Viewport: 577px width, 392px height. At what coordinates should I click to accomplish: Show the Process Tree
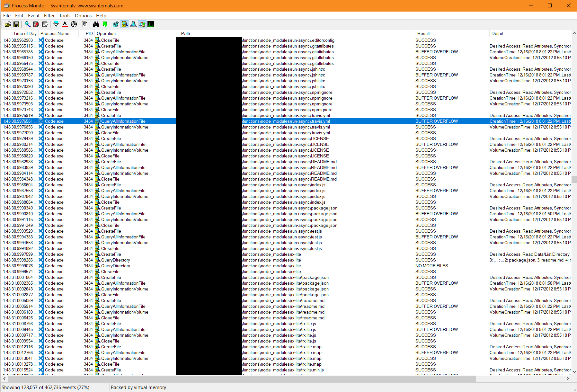point(84,24)
